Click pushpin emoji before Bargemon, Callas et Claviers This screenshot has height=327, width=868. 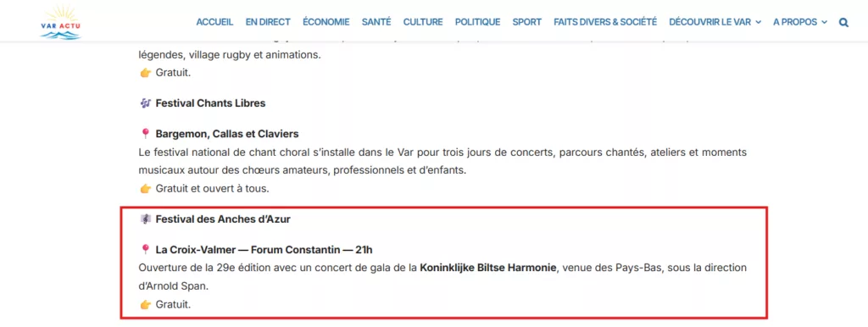click(146, 134)
